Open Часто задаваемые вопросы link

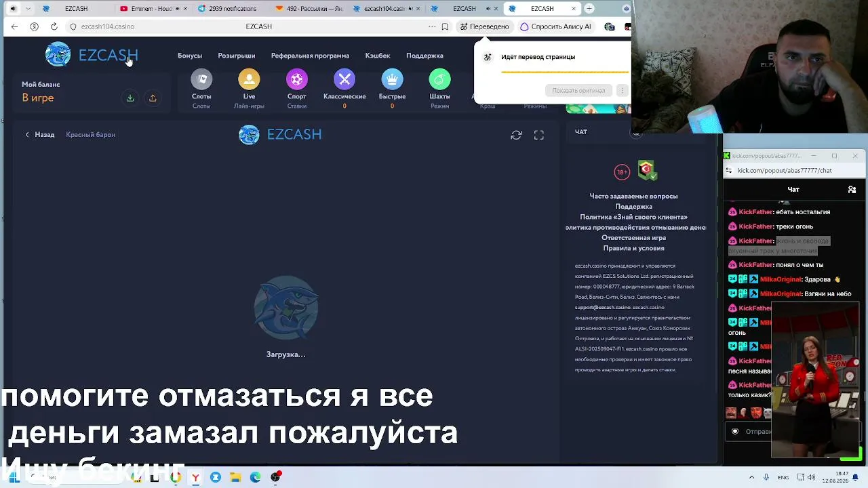click(x=633, y=197)
